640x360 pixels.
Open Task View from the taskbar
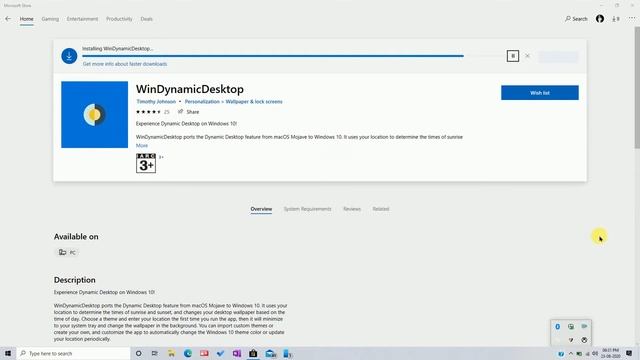point(155,353)
